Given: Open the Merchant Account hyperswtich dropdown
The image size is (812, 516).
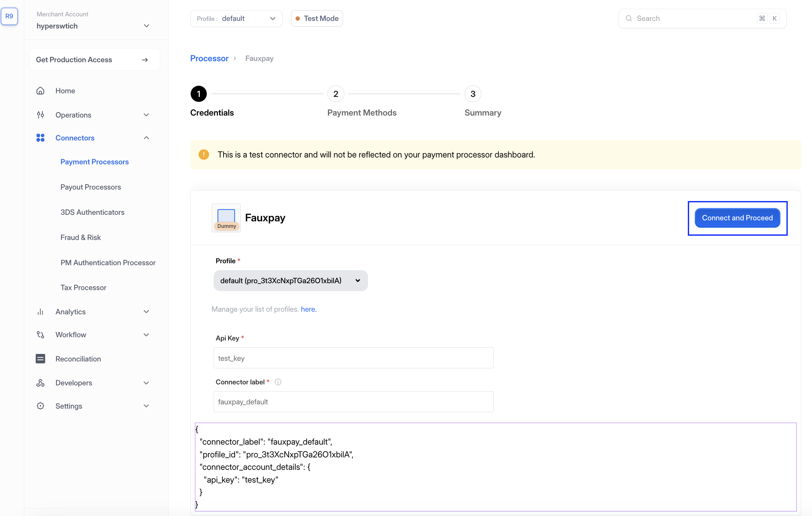Looking at the screenshot, I should pos(146,26).
